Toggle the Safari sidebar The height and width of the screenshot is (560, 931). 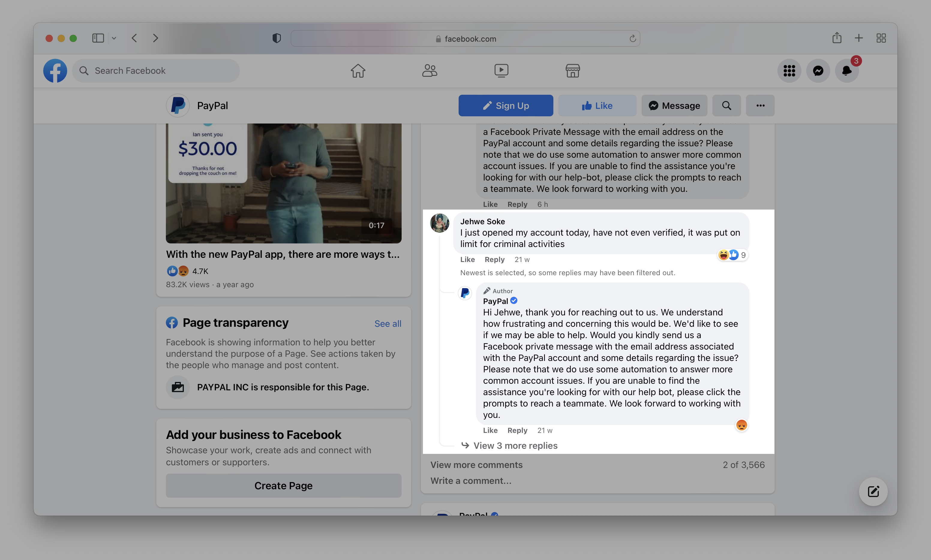click(x=98, y=38)
